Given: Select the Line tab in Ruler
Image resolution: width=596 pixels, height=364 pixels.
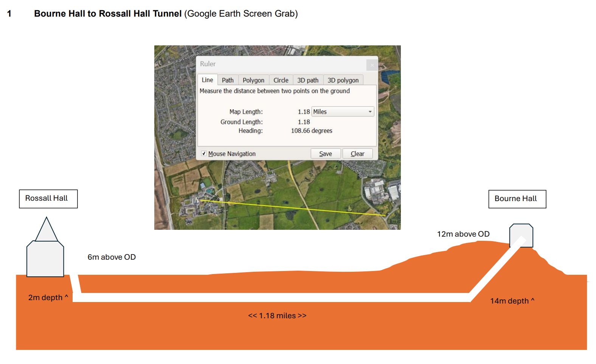Looking at the screenshot, I should [x=207, y=80].
